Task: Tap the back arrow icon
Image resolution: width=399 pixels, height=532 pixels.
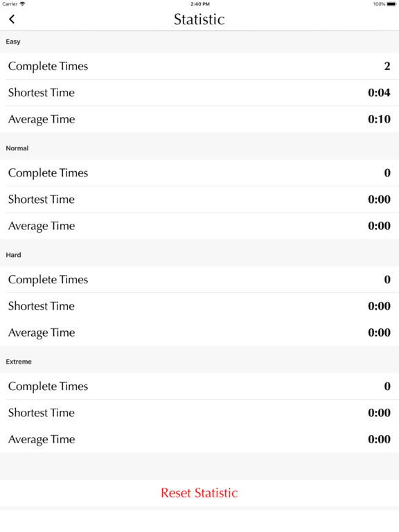Action: [12, 19]
